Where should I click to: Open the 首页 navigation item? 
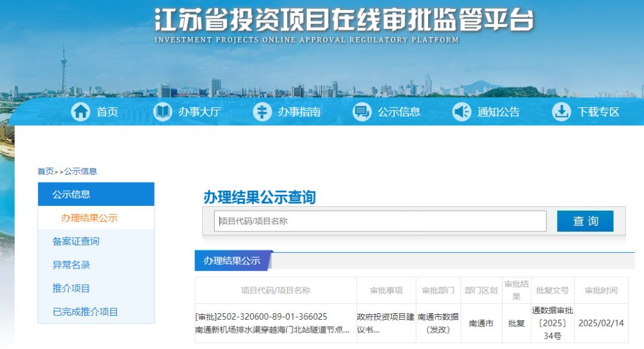tap(107, 112)
